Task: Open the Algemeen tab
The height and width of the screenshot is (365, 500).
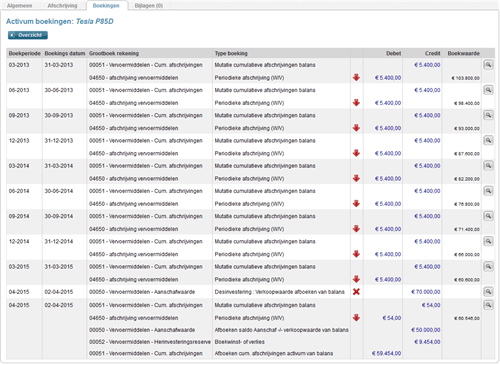Action: (x=20, y=6)
